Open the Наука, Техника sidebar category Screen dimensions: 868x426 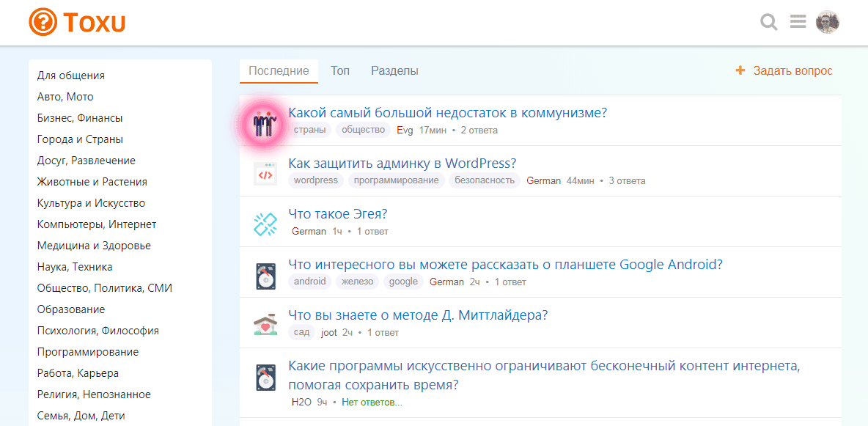click(75, 267)
